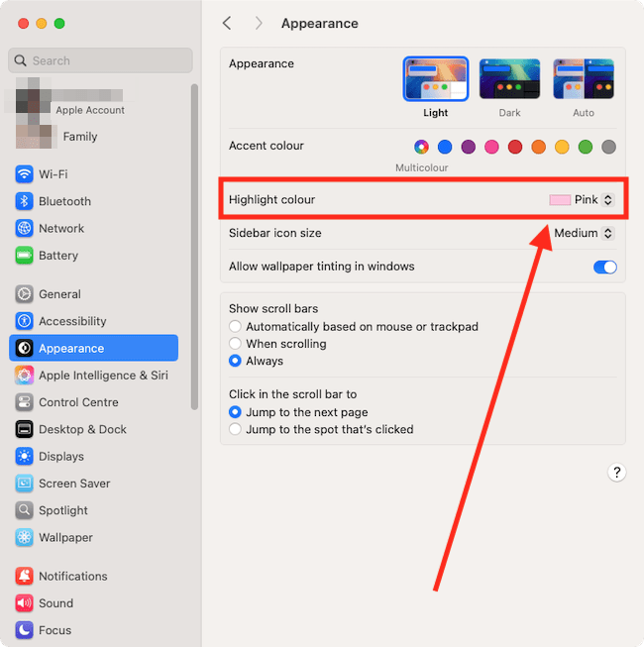Click the Wi-Fi icon in sidebar
The image size is (644, 647).
pos(25,174)
